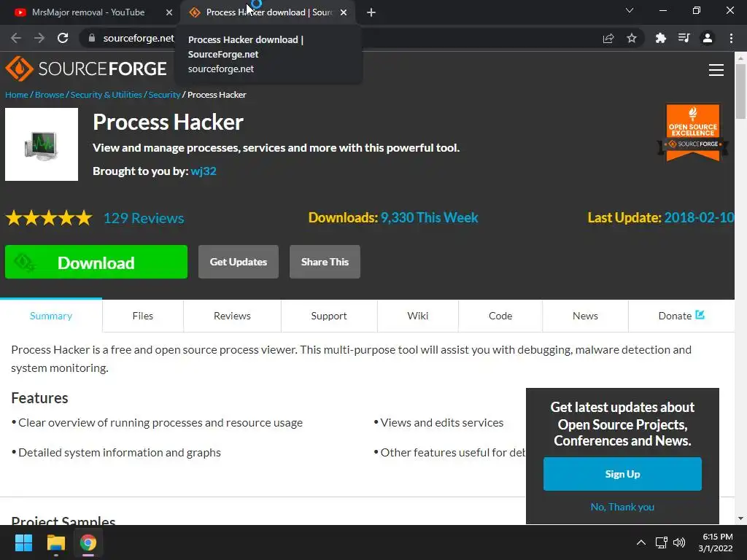Open the Donate tab

click(x=681, y=316)
